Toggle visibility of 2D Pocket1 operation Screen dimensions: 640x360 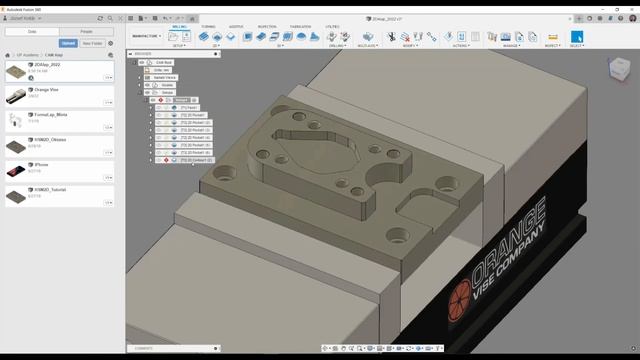(x=159, y=115)
